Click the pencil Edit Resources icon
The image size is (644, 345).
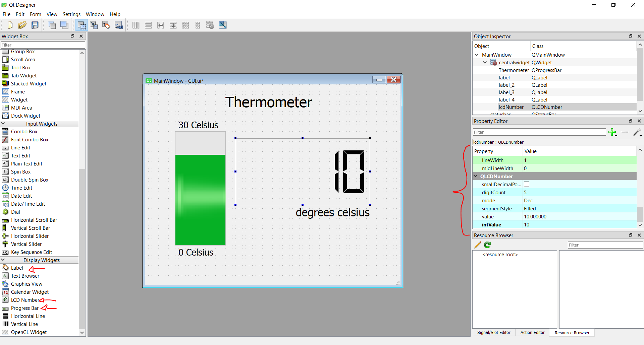478,245
